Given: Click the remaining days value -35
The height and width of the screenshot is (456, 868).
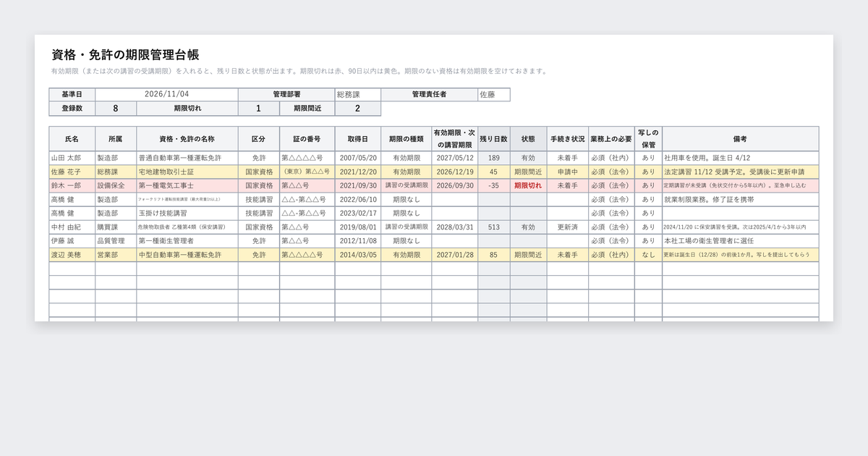Looking at the screenshot, I should pyautogui.click(x=494, y=185).
